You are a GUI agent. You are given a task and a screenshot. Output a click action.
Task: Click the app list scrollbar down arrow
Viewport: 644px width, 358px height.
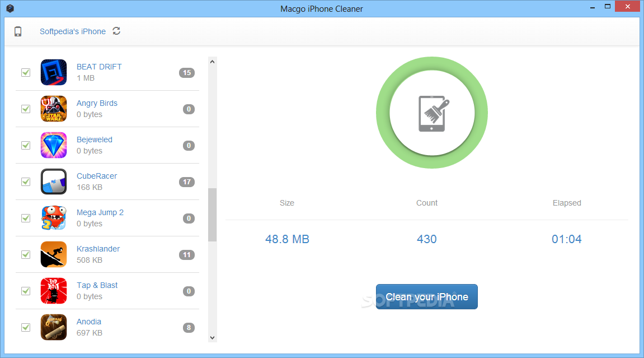[x=213, y=338]
